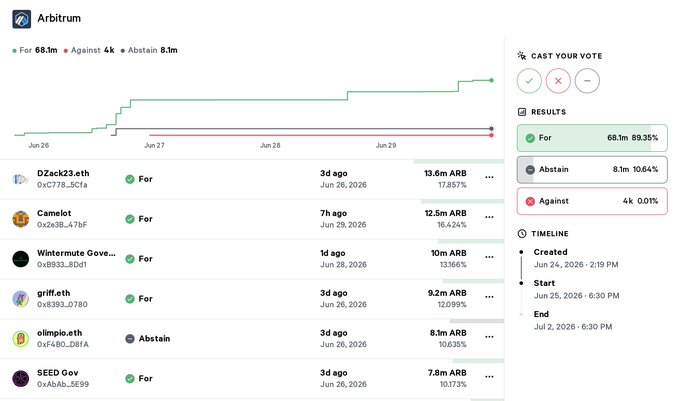Click the Against 4k chart legend
The height and width of the screenshot is (401, 680).
pyautogui.click(x=89, y=50)
